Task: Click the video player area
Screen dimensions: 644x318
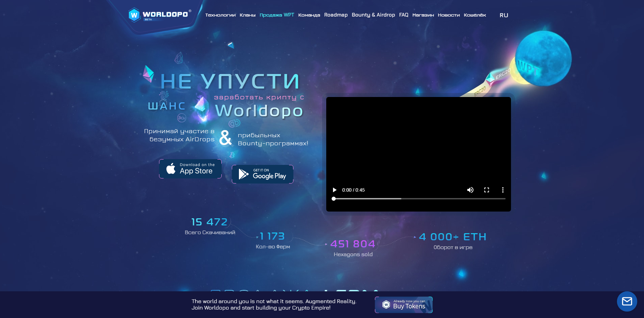Action: tap(419, 154)
